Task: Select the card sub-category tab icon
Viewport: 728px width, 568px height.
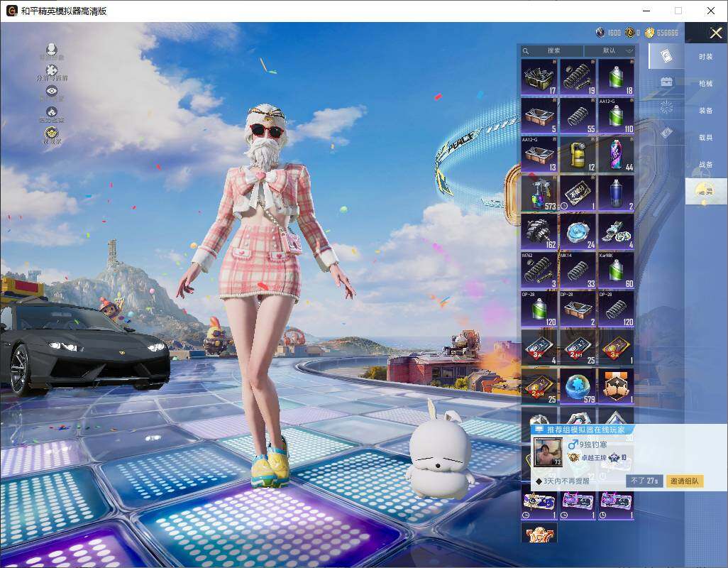Action: [x=666, y=56]
